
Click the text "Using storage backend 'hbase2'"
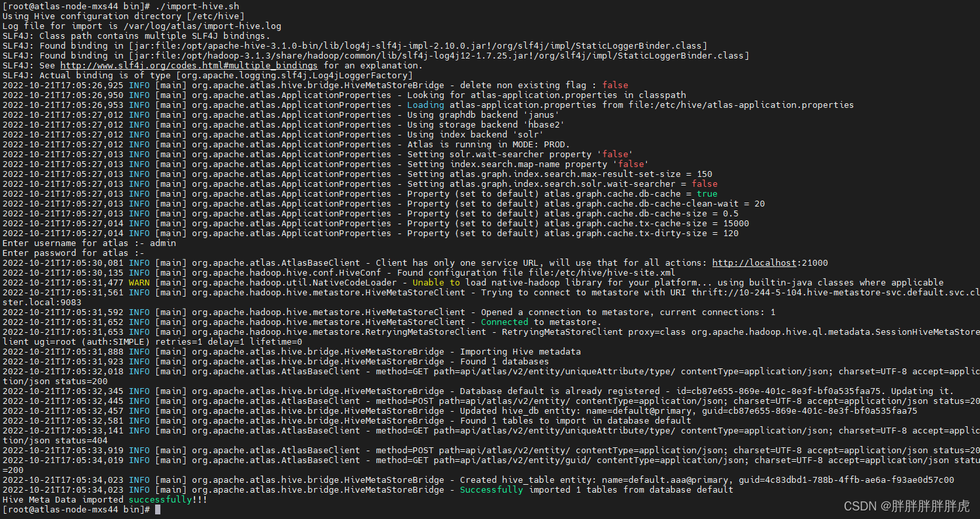pos(486,125)
